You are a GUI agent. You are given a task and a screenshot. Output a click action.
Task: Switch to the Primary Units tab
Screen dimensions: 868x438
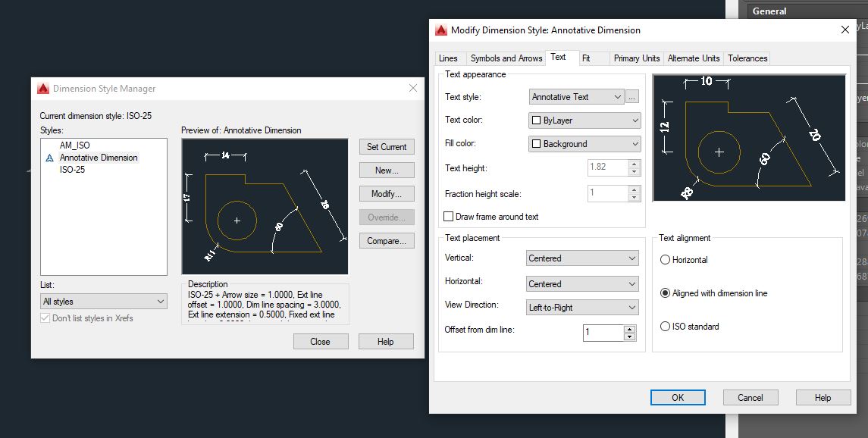point(635,58)
